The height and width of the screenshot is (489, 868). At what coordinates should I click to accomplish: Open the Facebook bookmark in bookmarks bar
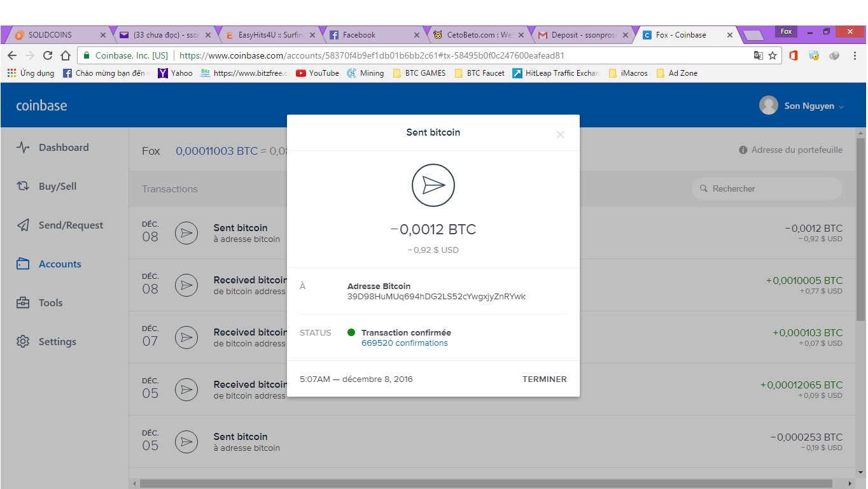pos(106,73)
